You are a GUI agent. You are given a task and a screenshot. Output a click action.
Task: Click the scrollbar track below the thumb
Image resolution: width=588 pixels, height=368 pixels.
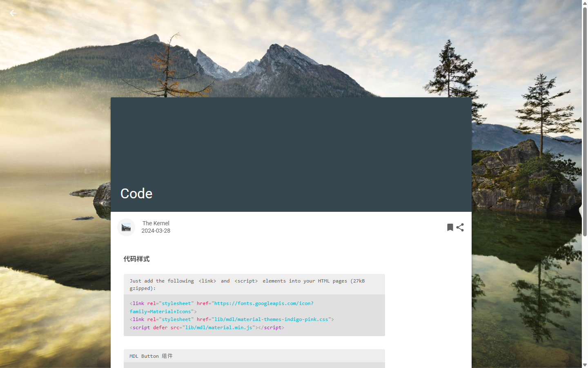(x=585, y=298)
